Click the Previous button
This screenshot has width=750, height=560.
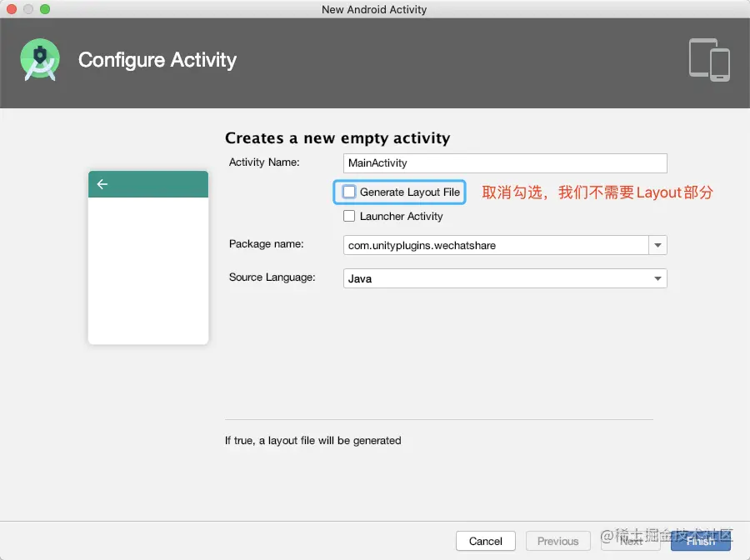click(557, 541)
